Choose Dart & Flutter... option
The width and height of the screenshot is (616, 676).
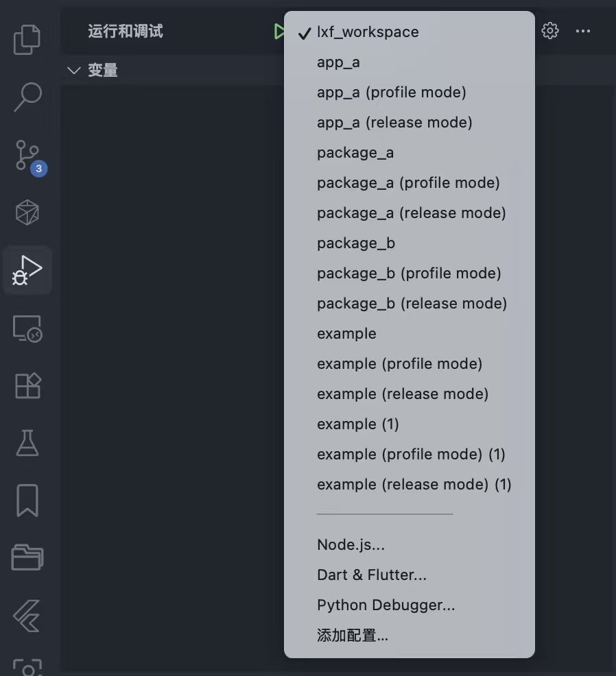tap(371, 575)
